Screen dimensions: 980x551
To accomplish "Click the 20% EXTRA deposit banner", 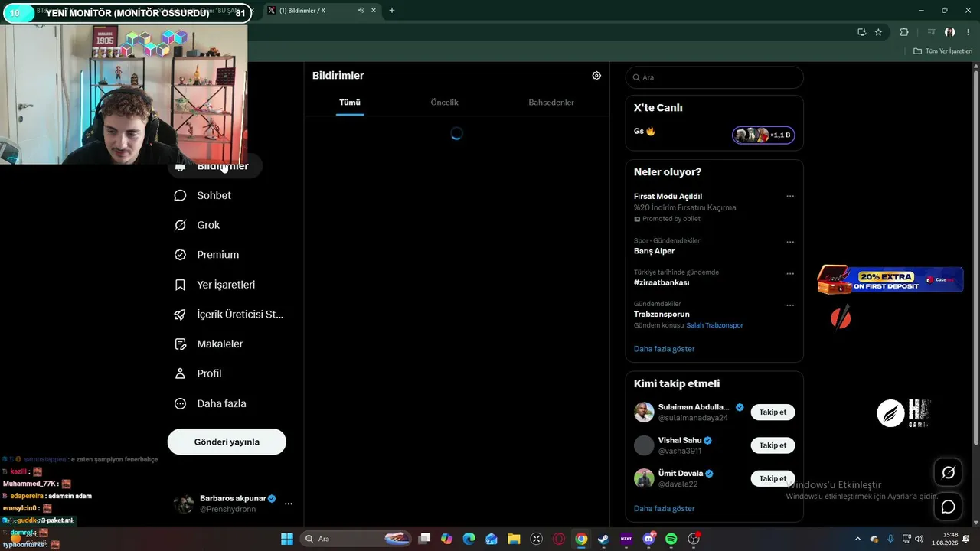I will [890, 279].
